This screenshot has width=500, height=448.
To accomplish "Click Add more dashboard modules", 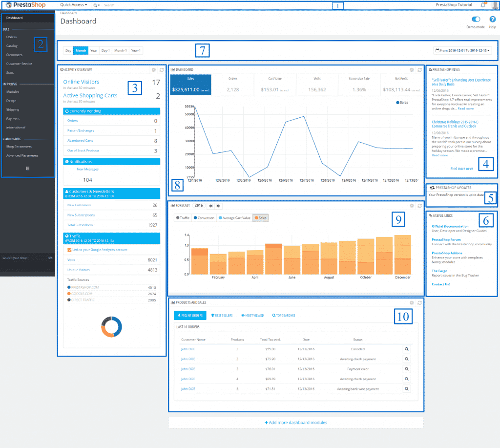I will click(295, 422).
